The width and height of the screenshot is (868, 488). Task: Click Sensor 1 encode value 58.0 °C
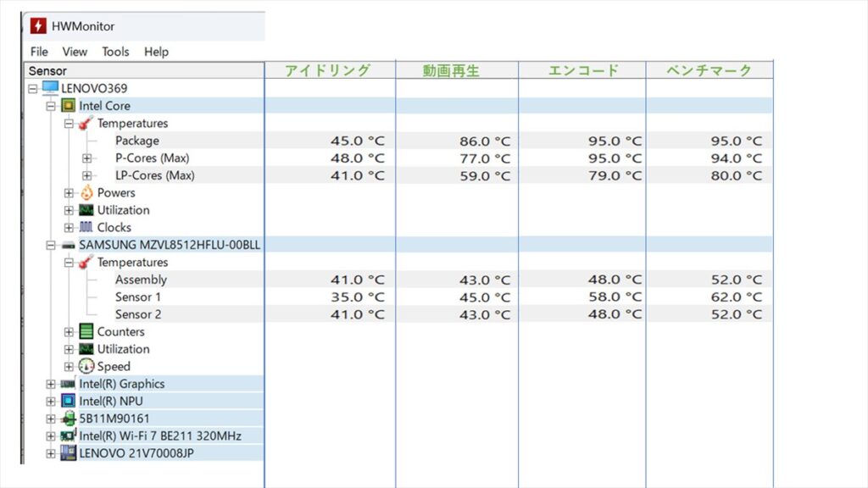point(615,297)
